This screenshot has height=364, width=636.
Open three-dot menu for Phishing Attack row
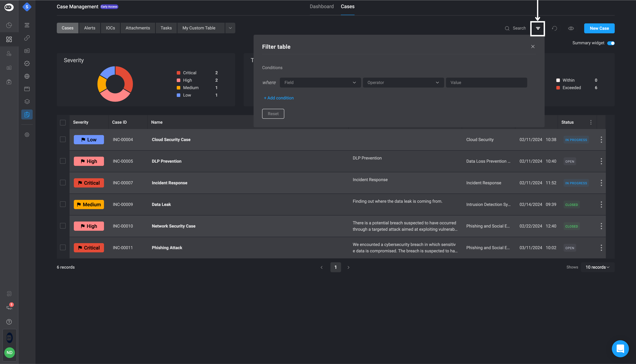coord(601,248)
